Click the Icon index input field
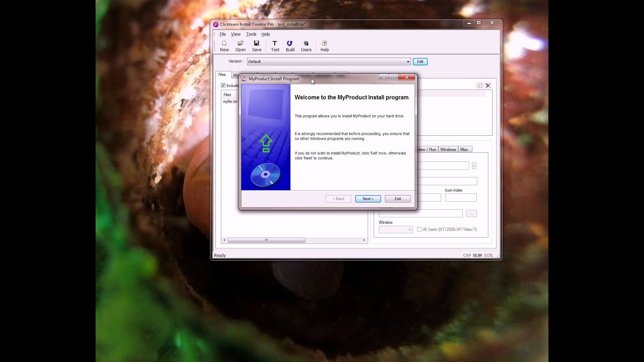644x362 pixels. click(461, 198)
